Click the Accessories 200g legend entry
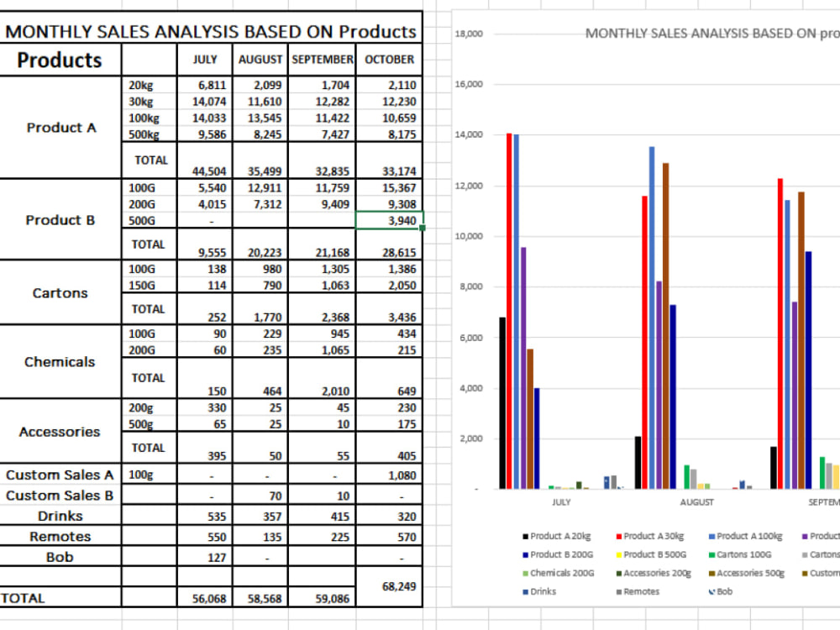Screen dimensions: 840x630 [x=654, y=573]
